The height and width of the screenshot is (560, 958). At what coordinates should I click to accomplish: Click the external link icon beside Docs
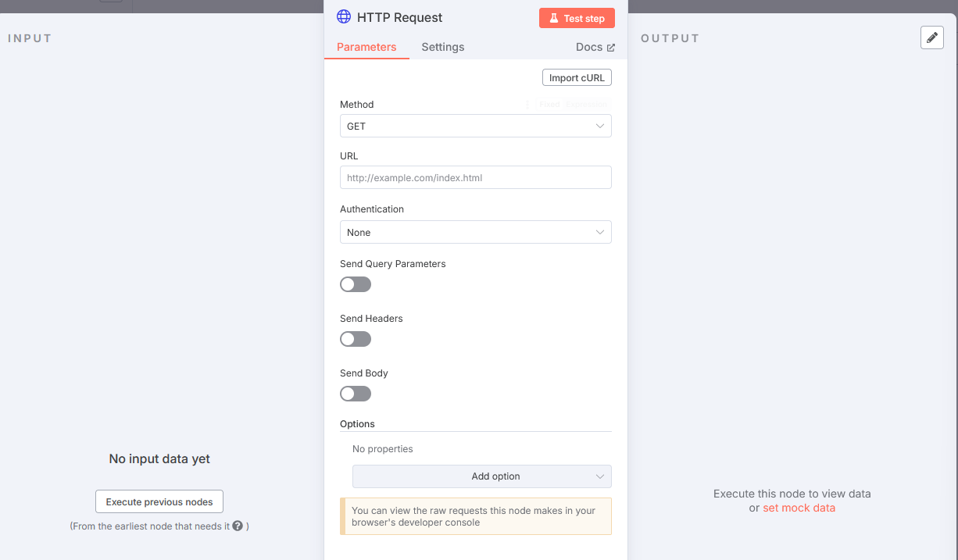pyautogui.click(x=611, y=48)
